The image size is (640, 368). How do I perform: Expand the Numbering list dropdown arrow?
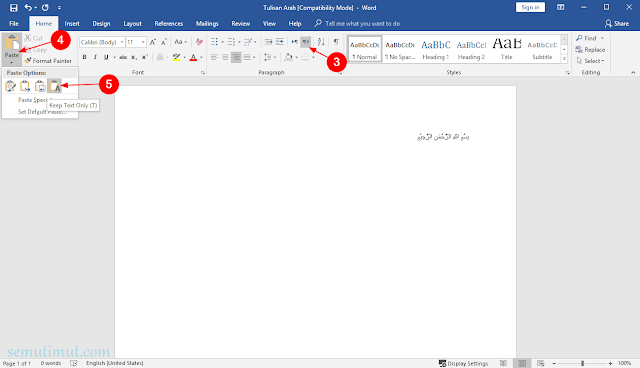tap(239, 42)
